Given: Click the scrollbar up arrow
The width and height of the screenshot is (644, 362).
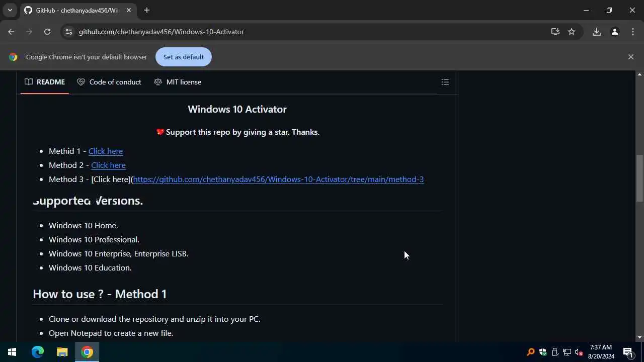Looking at the screenshot, I should [x=639, y=74].
